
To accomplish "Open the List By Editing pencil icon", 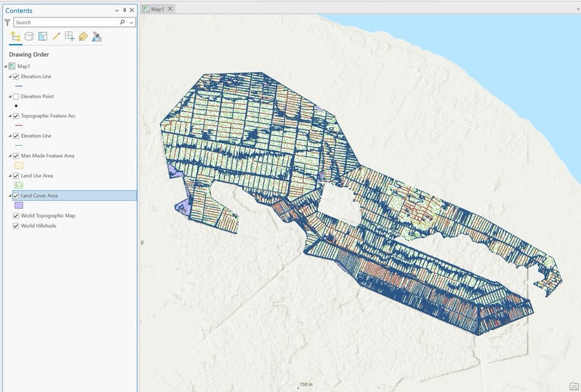I will click(x=56, y=37).
